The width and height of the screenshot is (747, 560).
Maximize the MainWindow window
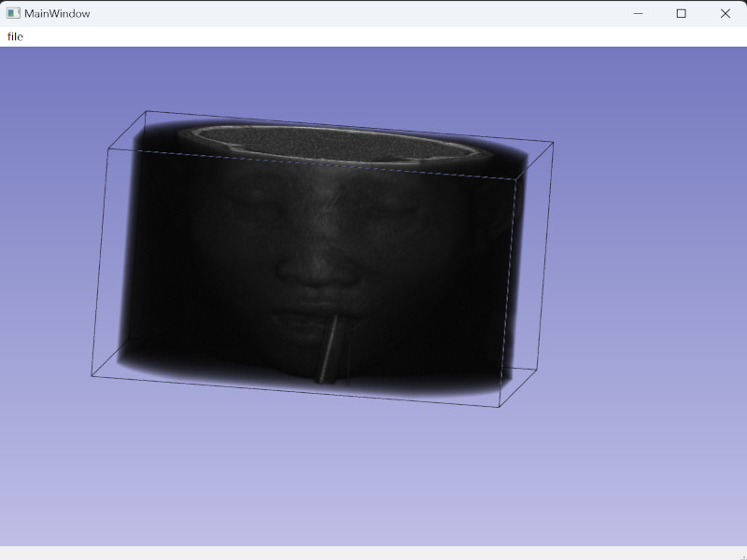pos(682,13)
